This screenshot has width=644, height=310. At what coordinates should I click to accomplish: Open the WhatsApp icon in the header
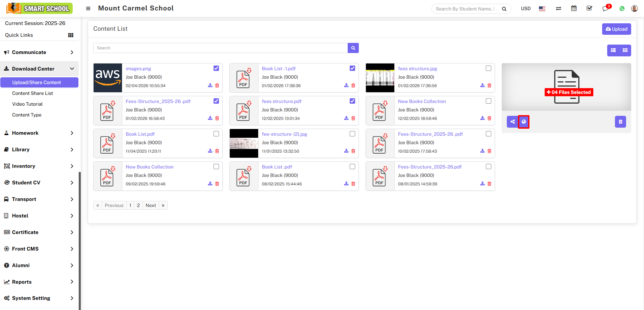[x=622, y=9]
